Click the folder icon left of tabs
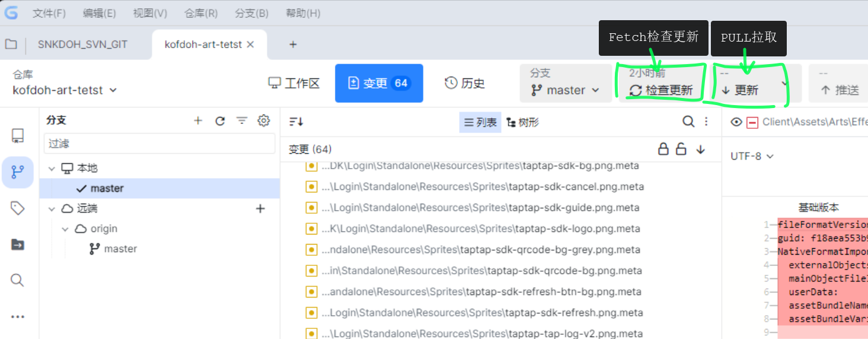 pyautogui.click(x=11, y=44)
